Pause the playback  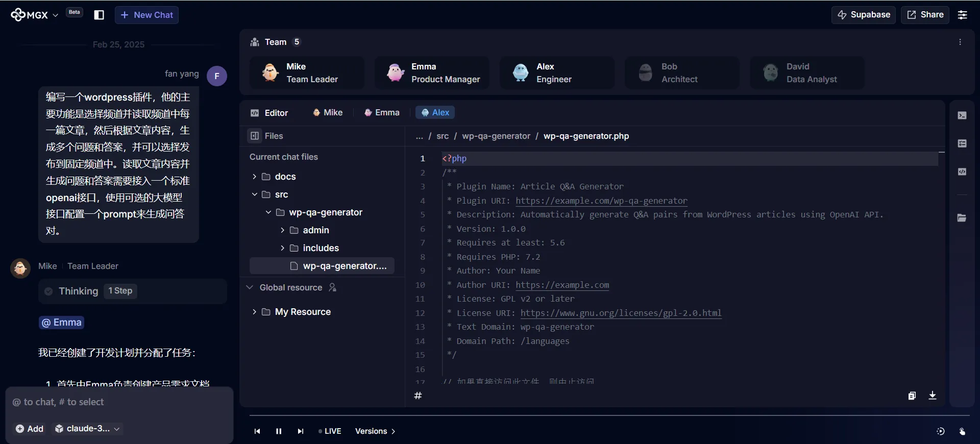(x=279, y=431)
